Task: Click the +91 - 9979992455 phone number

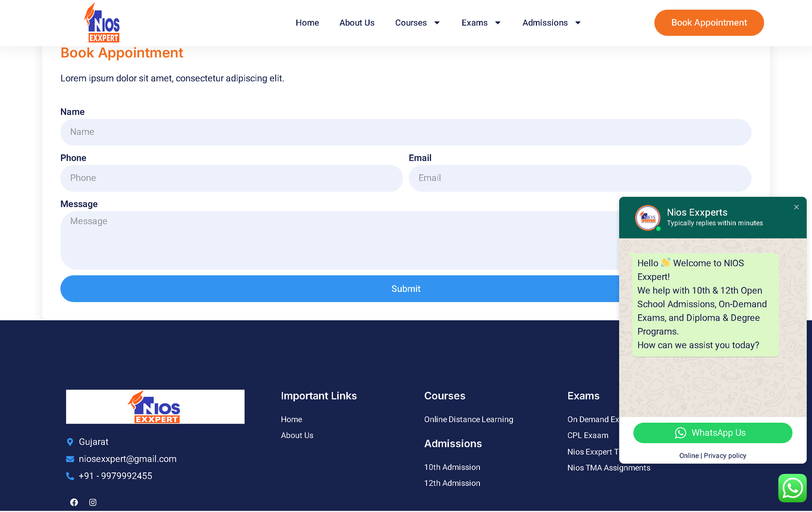Action: (115, 476)
